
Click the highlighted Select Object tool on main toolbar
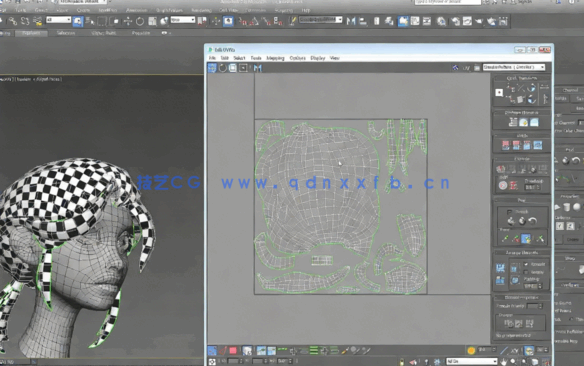click(x=78, y=21)
